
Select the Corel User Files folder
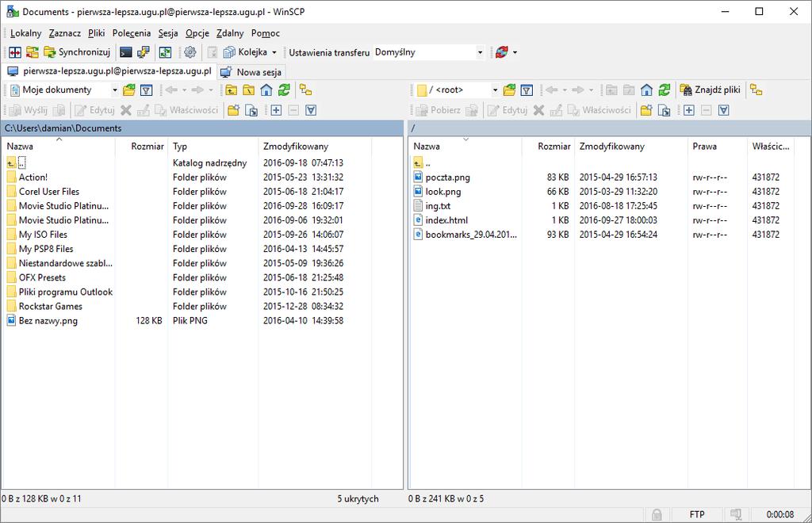[49, 192]
